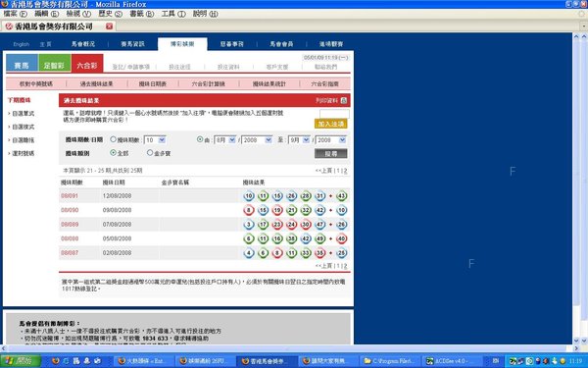Open the start month dropdown 8月
This screenshot has height=368, width=588.
click(x=225, y=139)
